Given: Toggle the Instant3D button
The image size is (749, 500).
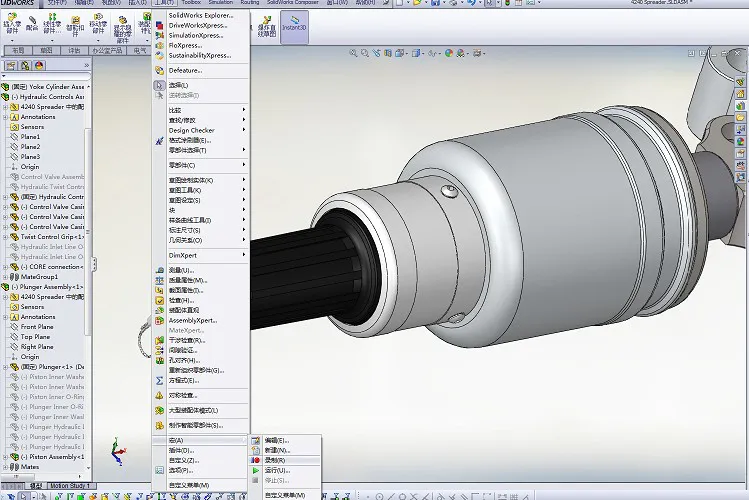Looking at the screenshot, I should (294, 27).
